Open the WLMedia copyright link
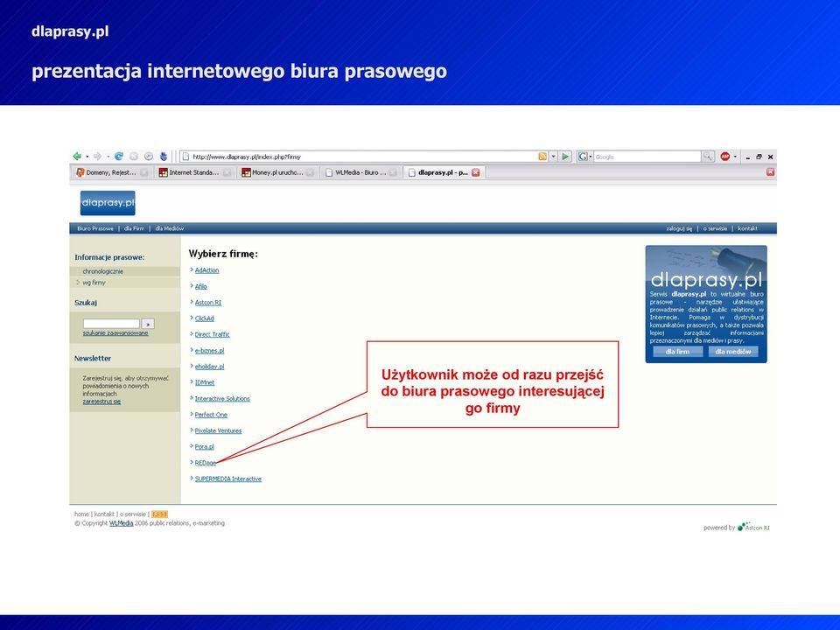Image resolution: width=840 pixels, height=630 pixels. coord(121,523)
